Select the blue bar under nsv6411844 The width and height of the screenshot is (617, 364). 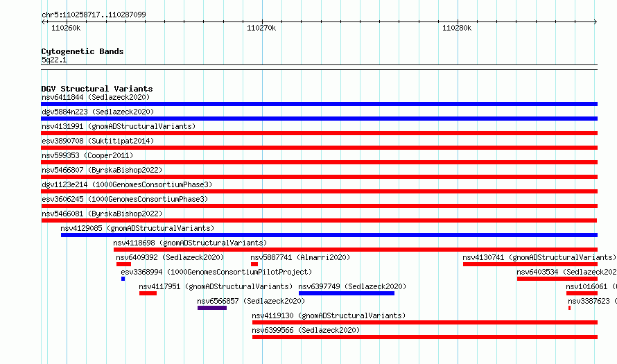tap(319, 104)
